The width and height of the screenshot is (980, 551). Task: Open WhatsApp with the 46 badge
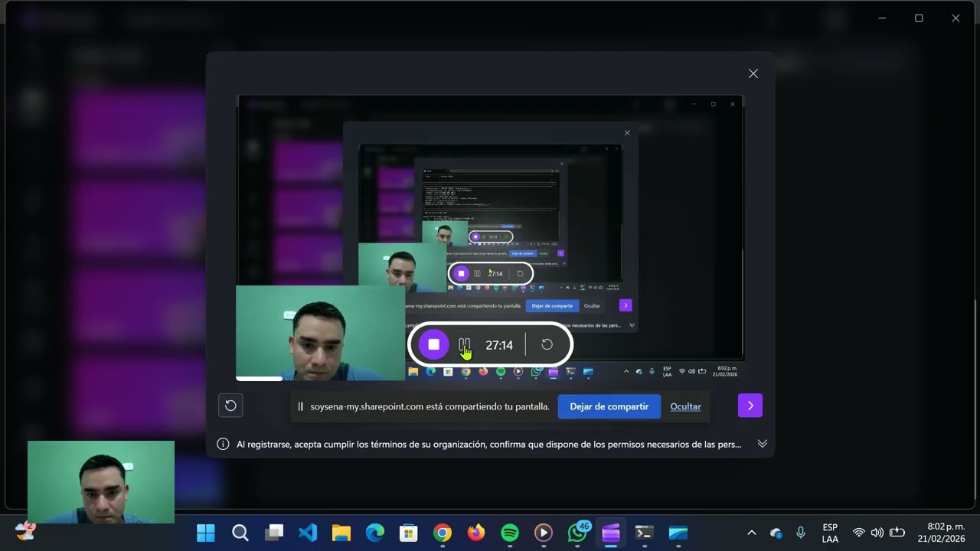click(578, 533)
